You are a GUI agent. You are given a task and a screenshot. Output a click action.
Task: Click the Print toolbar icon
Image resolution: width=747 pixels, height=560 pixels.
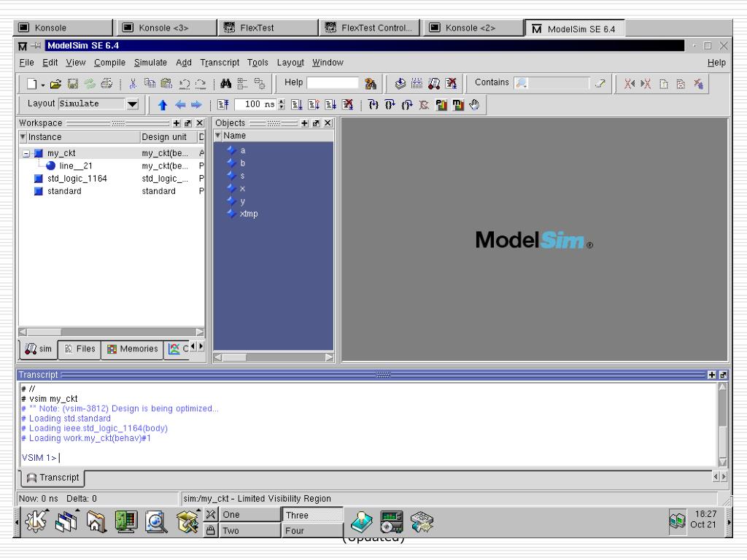[107, 84]
